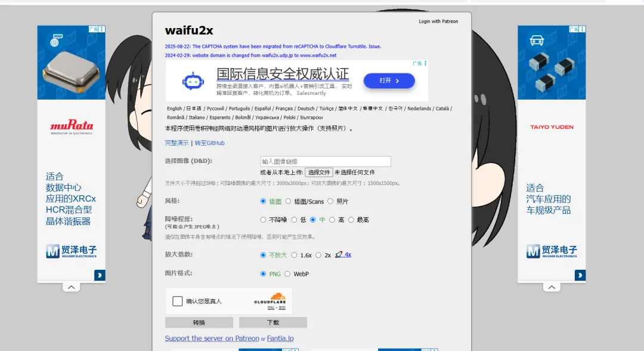Switch language to Español
The height and width of the screenshot is (351, 644).
point(262,109)
